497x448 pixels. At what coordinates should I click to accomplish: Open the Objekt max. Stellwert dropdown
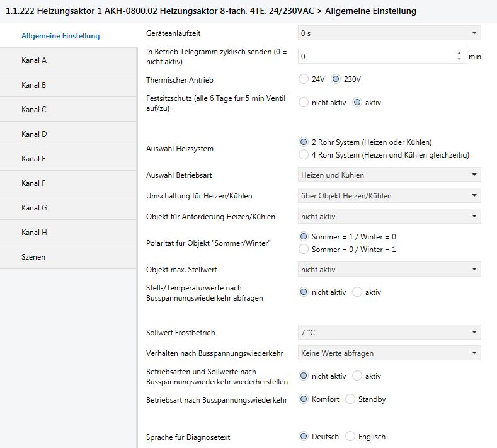pos(389,270)
